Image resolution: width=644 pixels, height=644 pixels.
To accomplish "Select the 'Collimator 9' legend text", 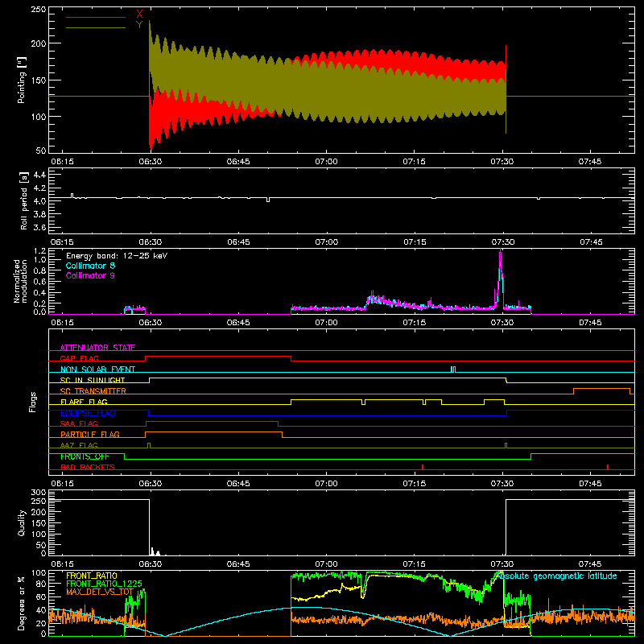I will point(90,275).
